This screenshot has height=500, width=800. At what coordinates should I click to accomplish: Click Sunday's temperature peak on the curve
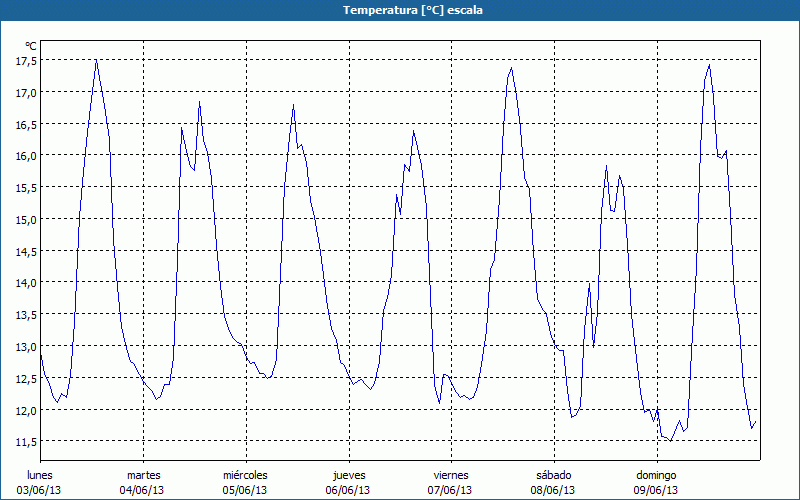click(709, 65)
